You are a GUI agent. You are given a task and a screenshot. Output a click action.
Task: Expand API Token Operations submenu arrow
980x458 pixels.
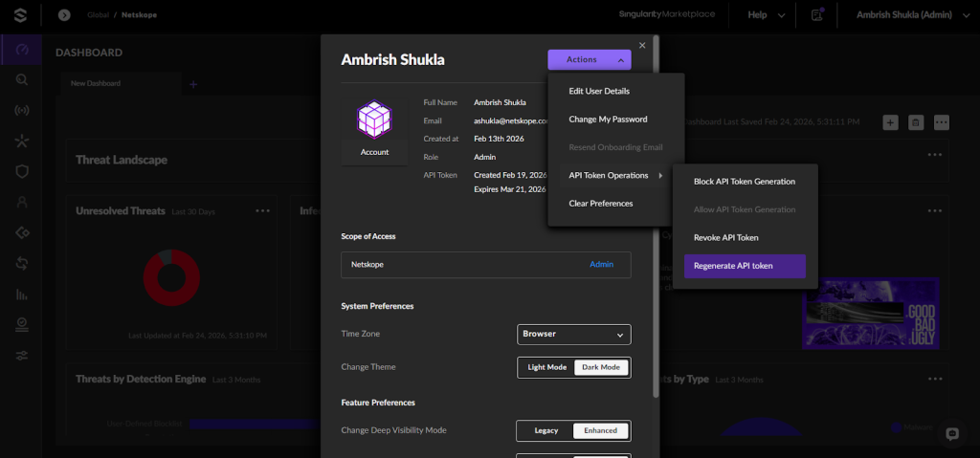click(660, 176)
